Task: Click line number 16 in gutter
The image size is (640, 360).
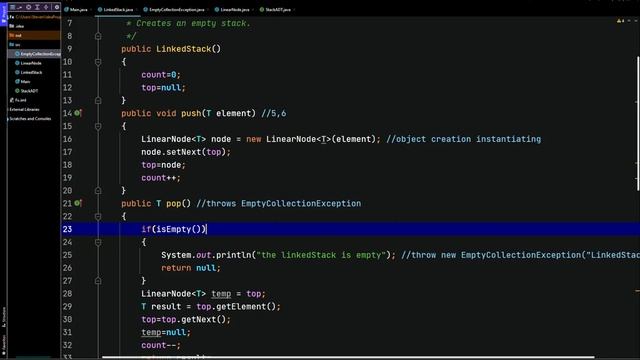Action: (67, 139)
